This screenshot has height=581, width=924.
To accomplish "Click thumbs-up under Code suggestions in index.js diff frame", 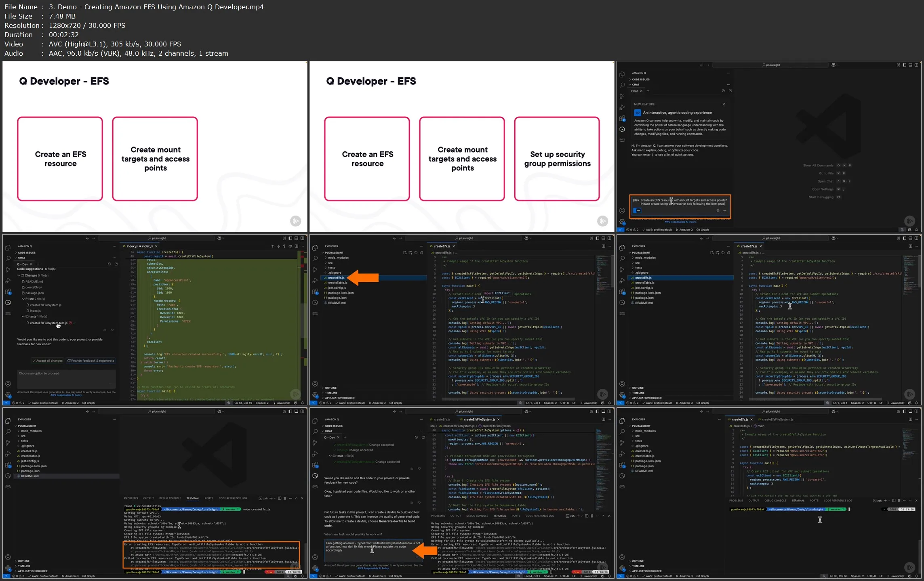I will 105,330.
